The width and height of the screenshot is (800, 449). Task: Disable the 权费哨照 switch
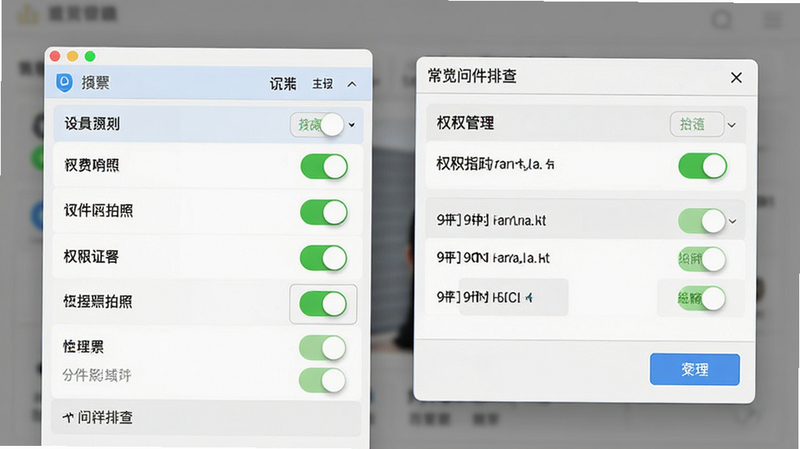(x=324, y=167)
